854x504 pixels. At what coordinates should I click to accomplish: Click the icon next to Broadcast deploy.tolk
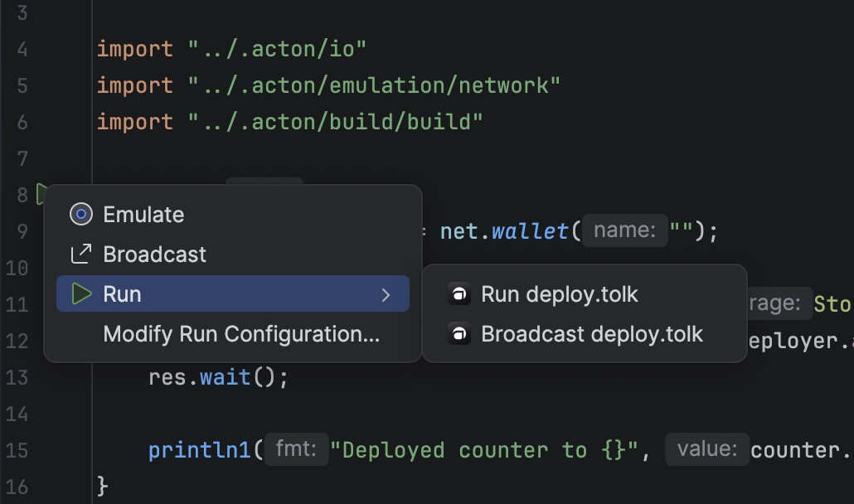point(459,334)
